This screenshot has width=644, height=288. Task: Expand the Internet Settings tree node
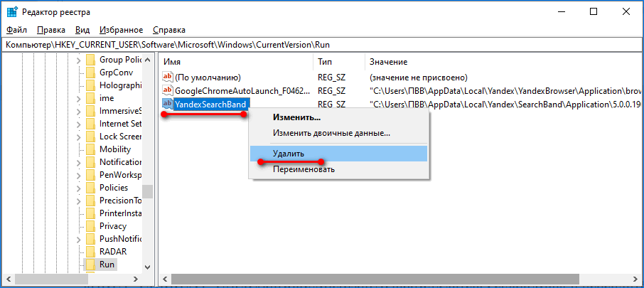[78, 124]
